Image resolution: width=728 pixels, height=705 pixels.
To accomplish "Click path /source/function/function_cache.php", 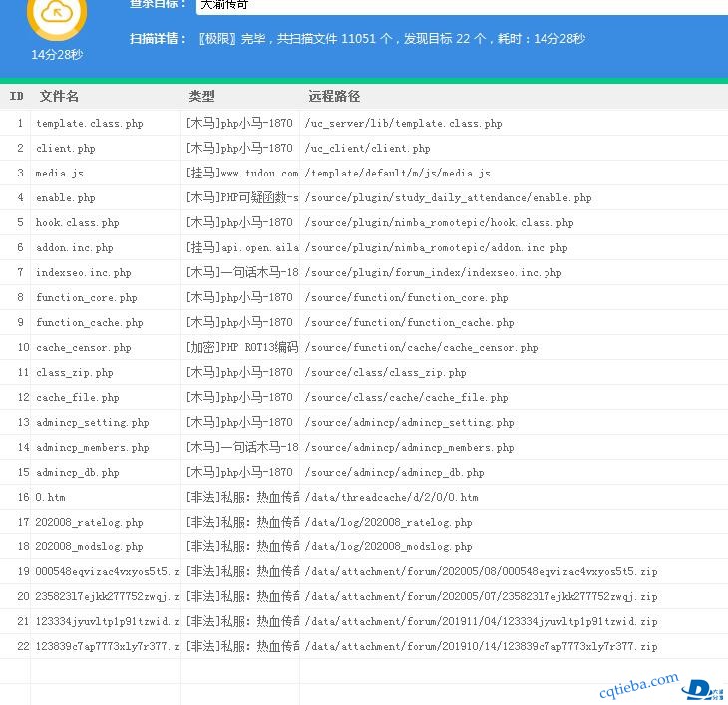I will point(410,322).
